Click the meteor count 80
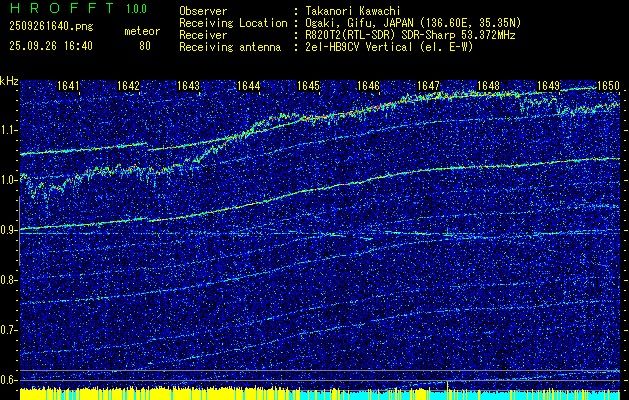629x400 pixels. point(145,46)
